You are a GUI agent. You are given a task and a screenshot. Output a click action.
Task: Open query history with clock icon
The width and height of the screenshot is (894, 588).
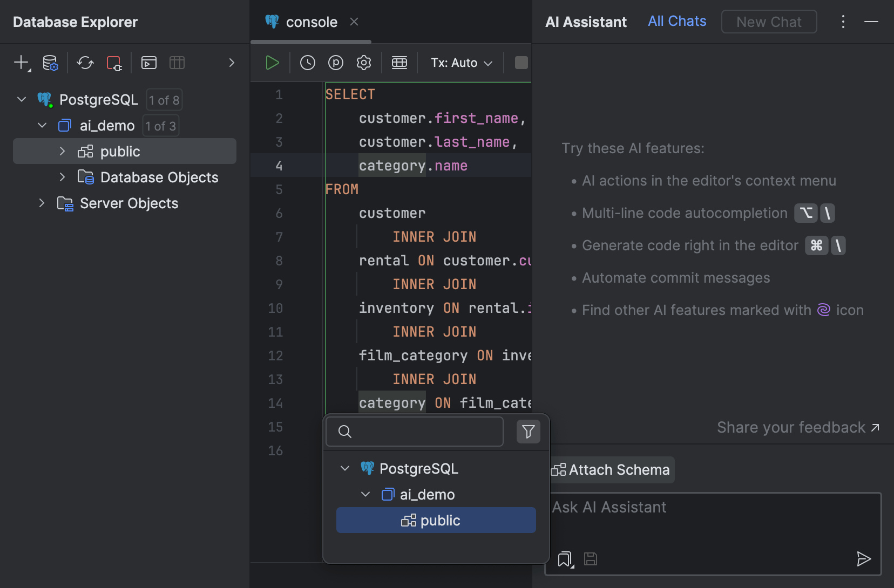(307, 63)
